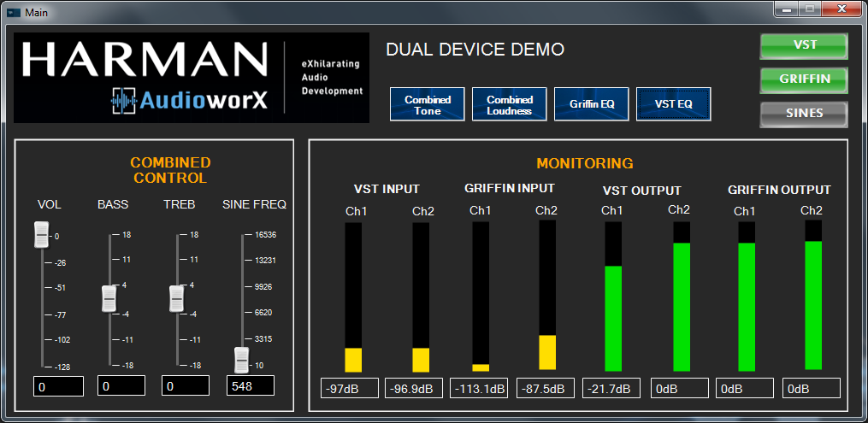Click the VST OUTPUT Ch1 level meter
Screen dimensions: 868x423
(x=613, y=297)
